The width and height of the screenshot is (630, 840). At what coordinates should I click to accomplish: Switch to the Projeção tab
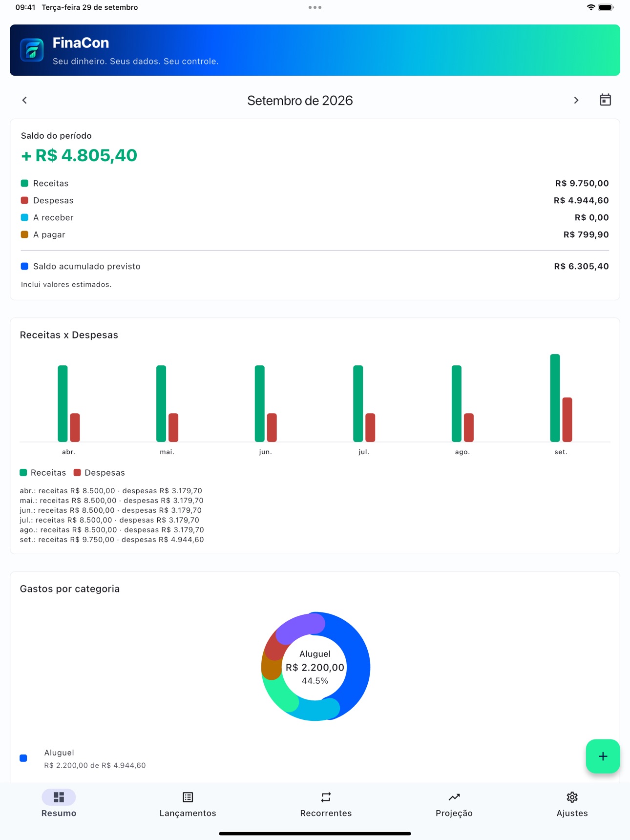point(454,804)
